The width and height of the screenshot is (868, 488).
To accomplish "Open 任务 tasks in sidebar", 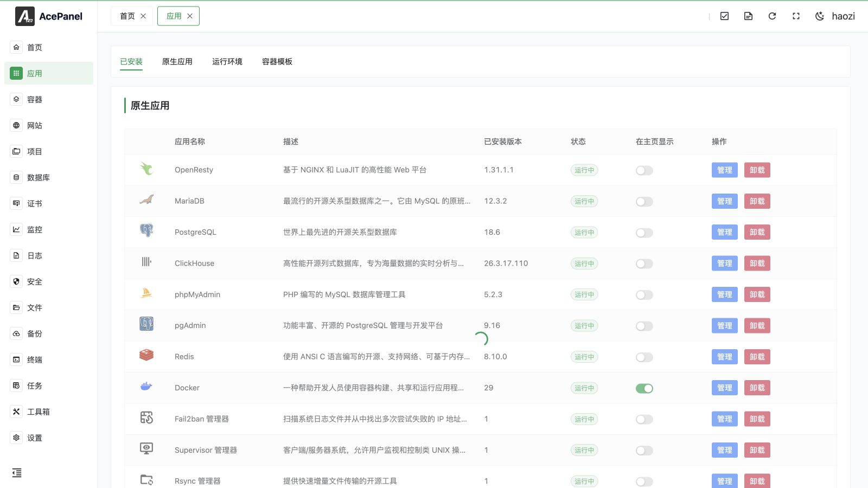I will click(49, 386).
